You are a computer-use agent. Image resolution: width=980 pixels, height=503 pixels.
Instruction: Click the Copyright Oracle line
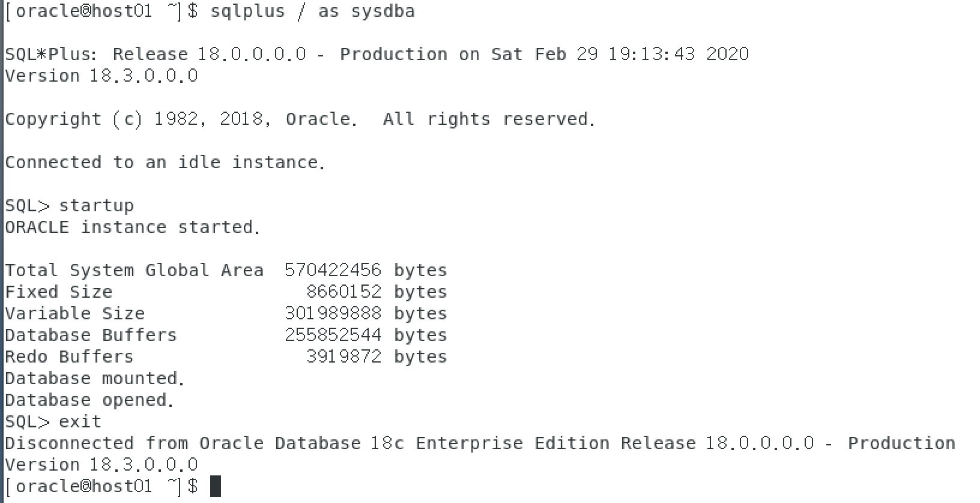300,119
